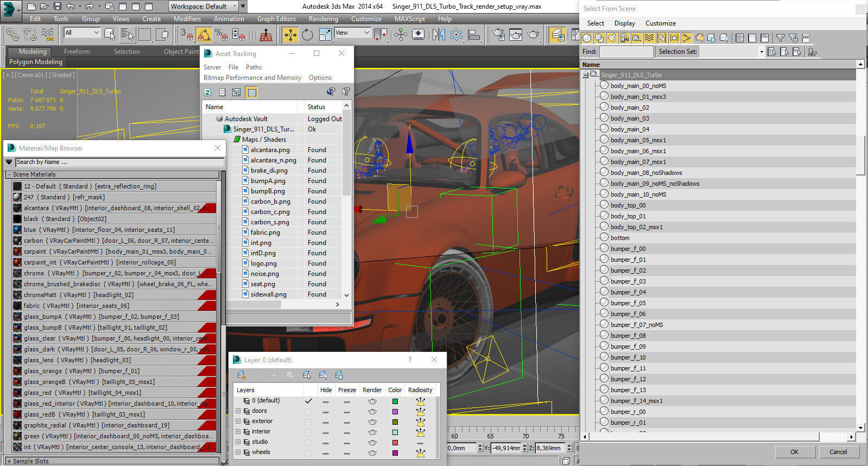Click the funnel filter icon in Select From Scene
The image size is (868, 466).
780,38
